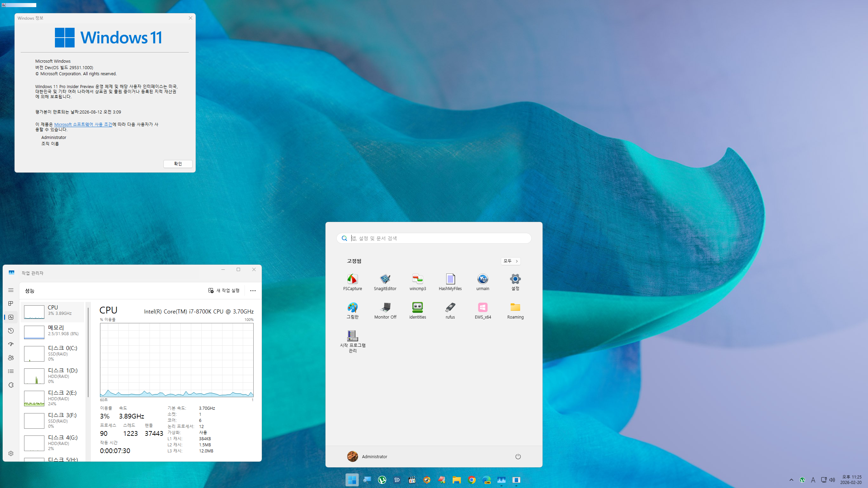Viewport: 868px width, 488px height.
Task: Click the power button in the Start menu
Action: [518, 456]
